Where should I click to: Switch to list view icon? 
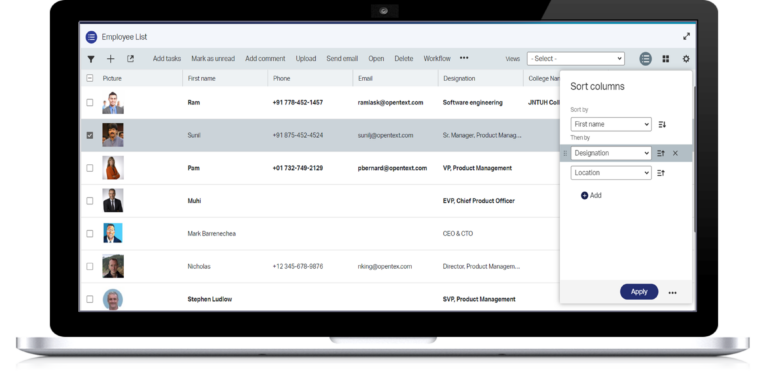(646, 59)
